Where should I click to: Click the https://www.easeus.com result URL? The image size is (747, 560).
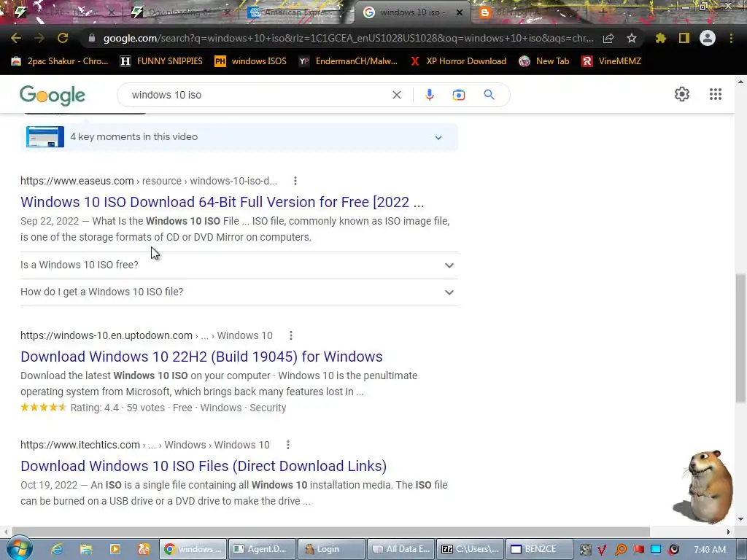[x=77, y=181]
